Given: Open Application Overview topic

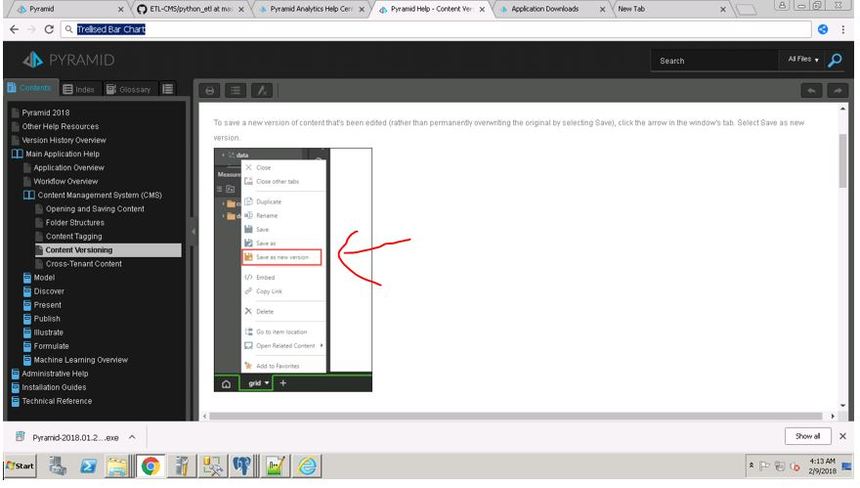Looking at the screenshot, I should 69,168.
